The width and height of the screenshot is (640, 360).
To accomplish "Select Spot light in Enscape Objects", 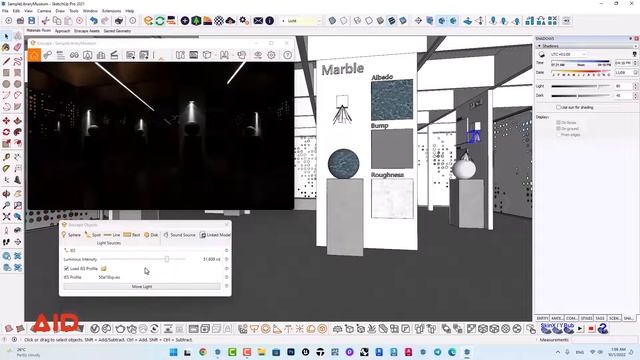I will (93, 235).
